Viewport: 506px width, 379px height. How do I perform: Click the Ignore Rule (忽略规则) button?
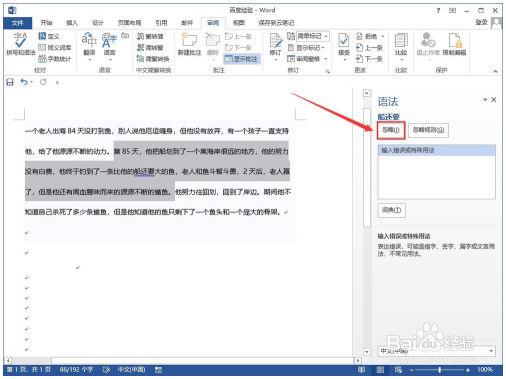428,130
